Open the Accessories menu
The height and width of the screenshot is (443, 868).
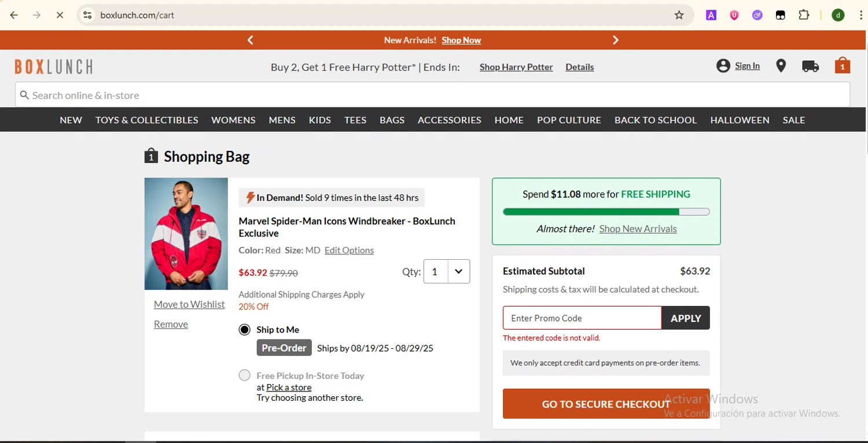(x=450, y=120)
